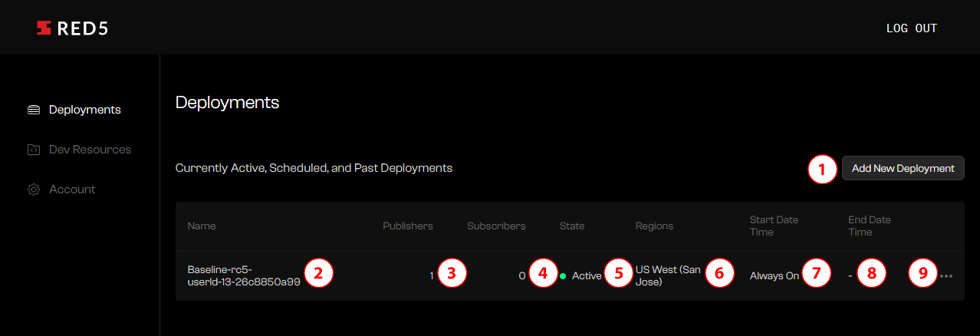Screen dimensions: 980x336
Task: Click the RED5 logo in header
Action: point(72,28)
